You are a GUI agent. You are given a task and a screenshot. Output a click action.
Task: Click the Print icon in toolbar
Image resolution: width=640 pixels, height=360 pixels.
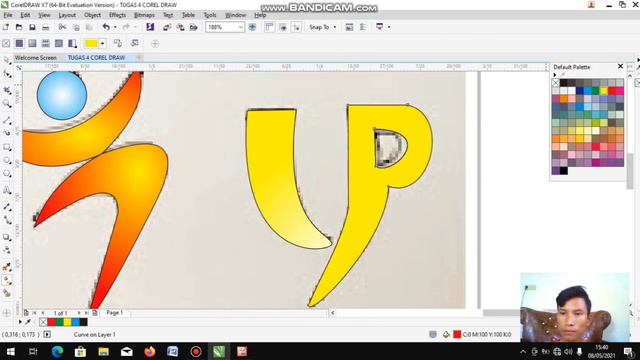(46, 27)
